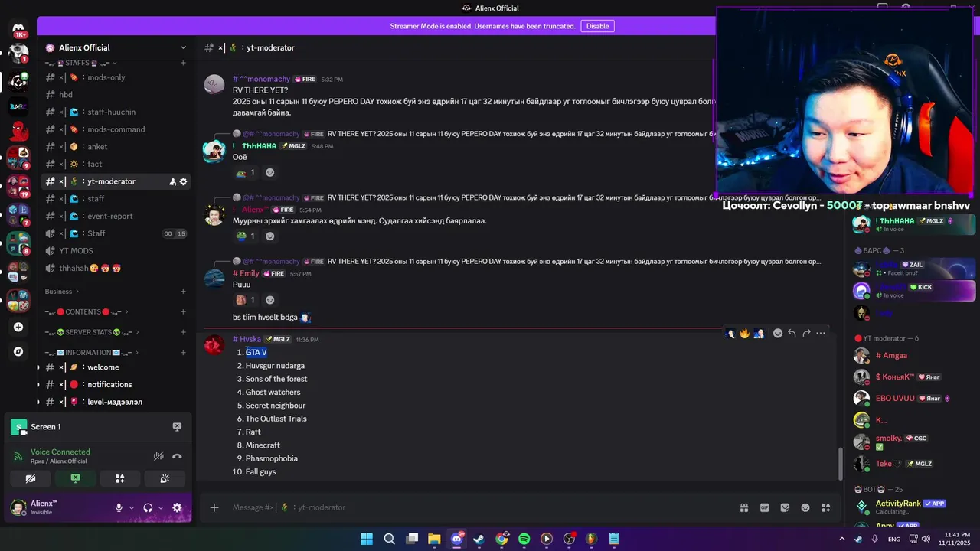Image resolution: width=980 pixels, height=551 pixels.
Task: Turn on camera in voice panel
Action: (x=31, y=478)
